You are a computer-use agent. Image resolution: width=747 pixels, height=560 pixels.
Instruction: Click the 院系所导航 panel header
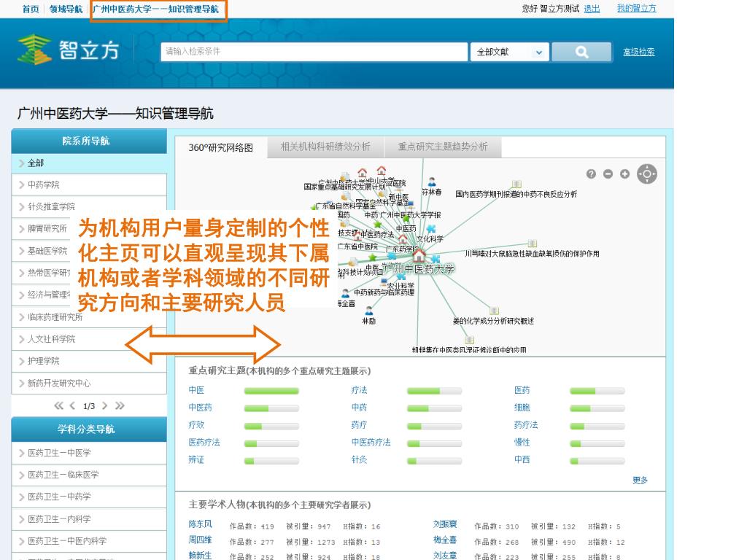click(x=89, y=141)
